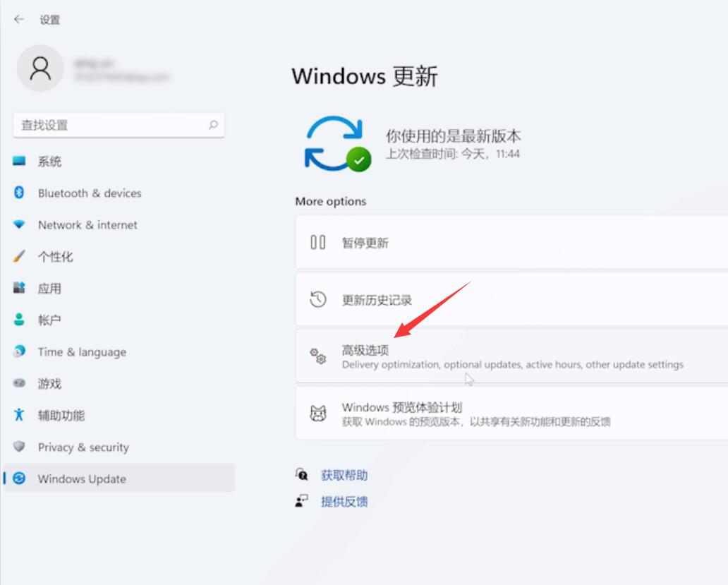Click the Network wifi icon
Viewport: 728px width, 585px height.
(x=19, y=224)
